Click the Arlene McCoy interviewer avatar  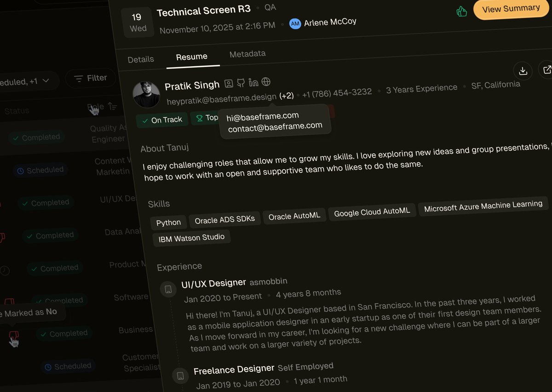click(295, 24)
